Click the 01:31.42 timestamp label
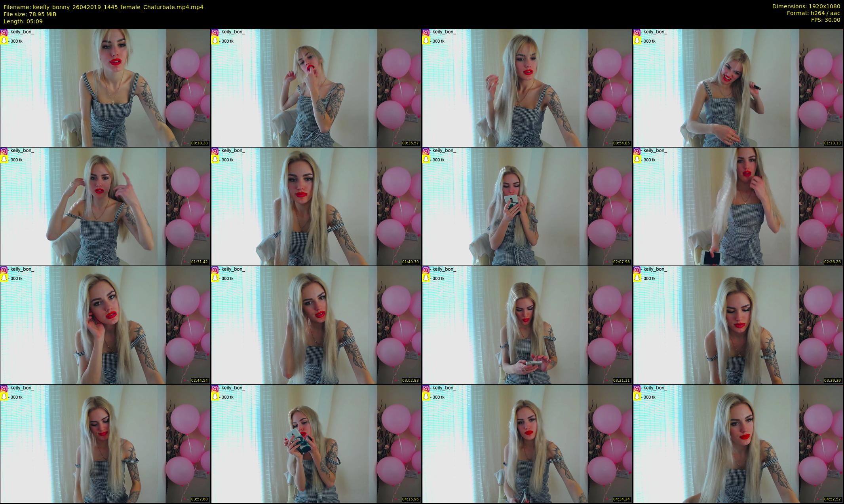844x504 pixels. click(200, 262)
